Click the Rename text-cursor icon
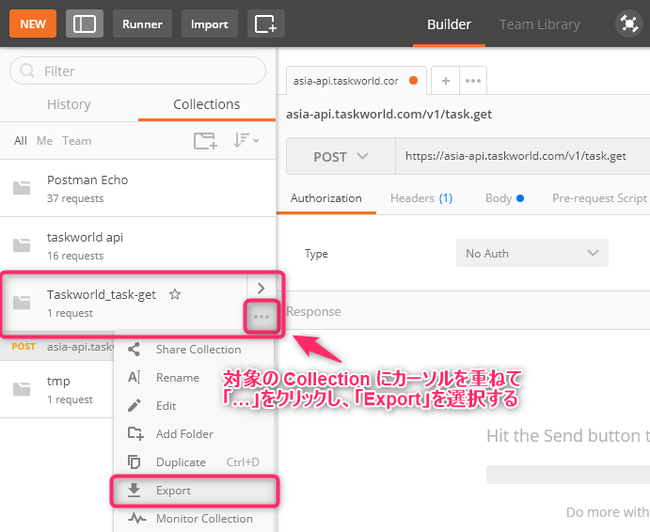Screen dimensions: 650x532 [134, 378]
